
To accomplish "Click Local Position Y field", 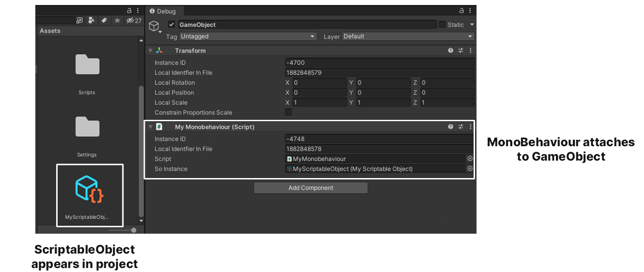I will (x=383, y=92).
